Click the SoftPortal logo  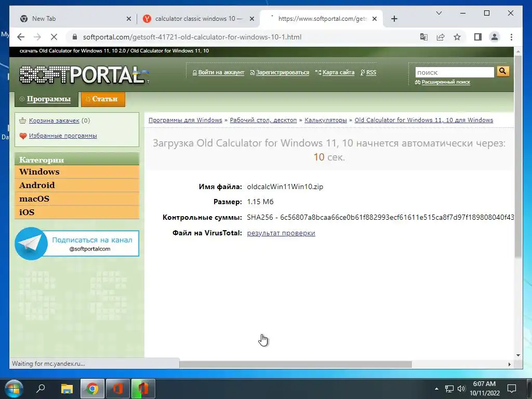coord(84,75)
